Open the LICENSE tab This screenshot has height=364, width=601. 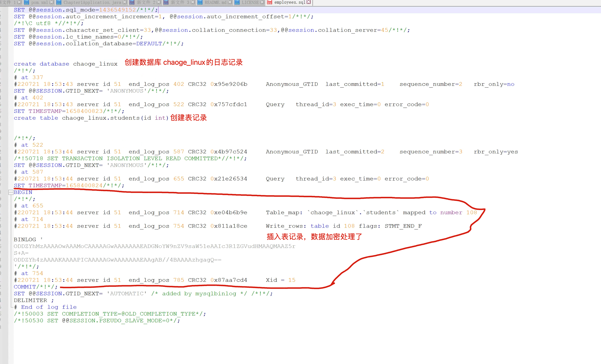click(x=250, y=2)
